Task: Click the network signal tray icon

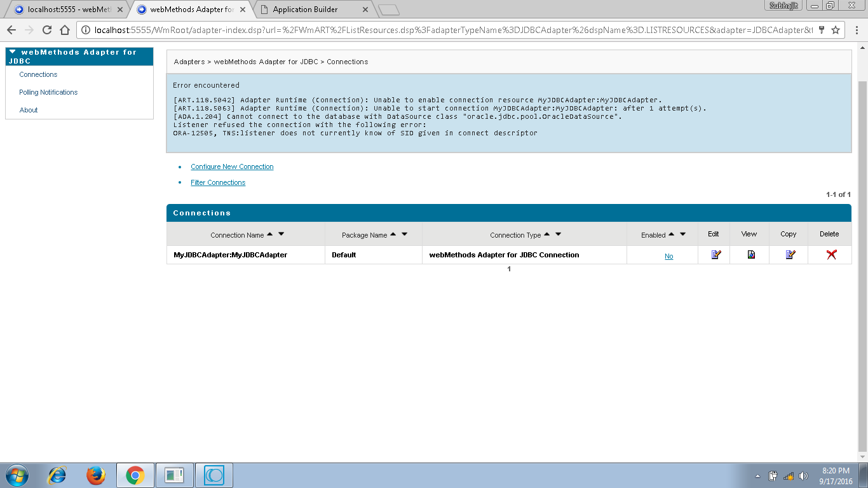Action: coord(789,476)
